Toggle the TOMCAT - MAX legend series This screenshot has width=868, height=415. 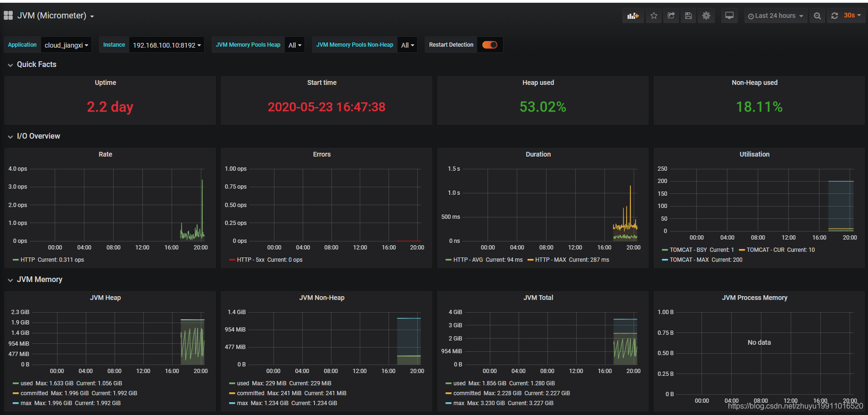coord(689,260)
